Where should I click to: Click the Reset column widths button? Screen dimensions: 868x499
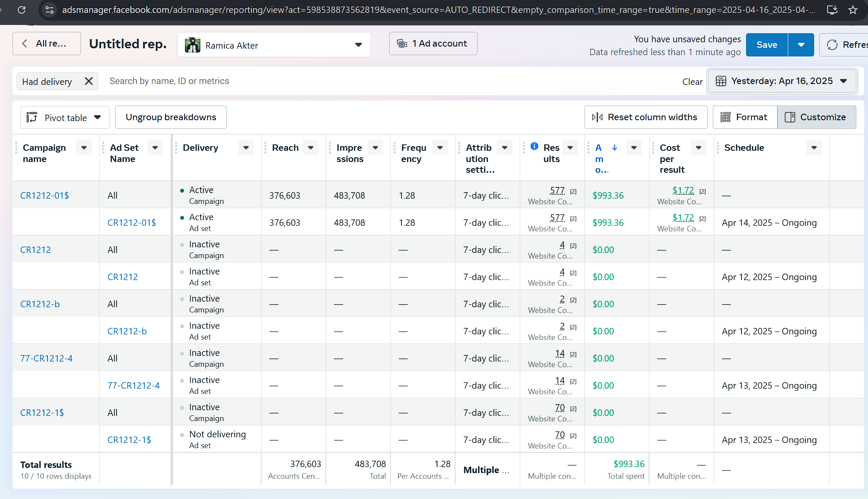point(646,117)
